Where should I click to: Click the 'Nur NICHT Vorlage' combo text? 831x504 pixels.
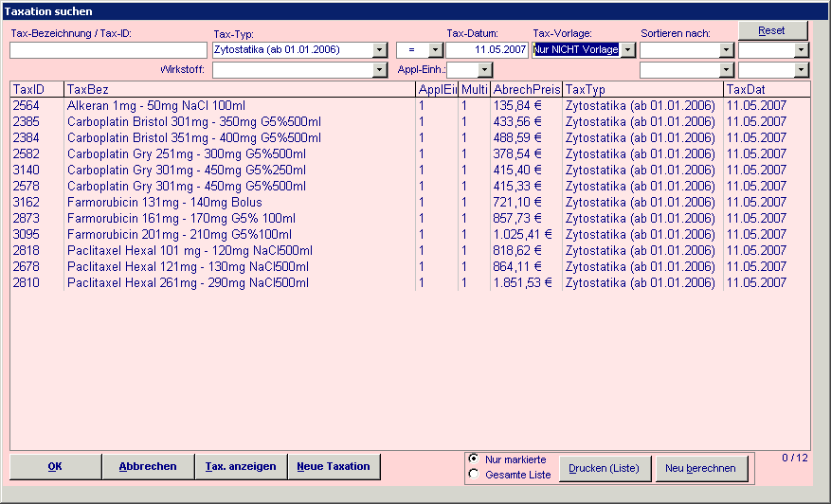pyautogui.click(x=576, y=50)
